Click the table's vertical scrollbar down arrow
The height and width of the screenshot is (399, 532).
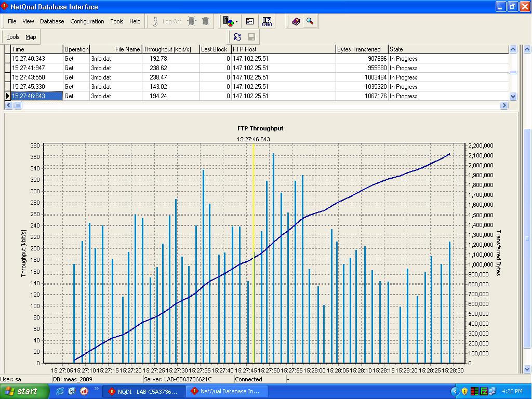(513, 96)
